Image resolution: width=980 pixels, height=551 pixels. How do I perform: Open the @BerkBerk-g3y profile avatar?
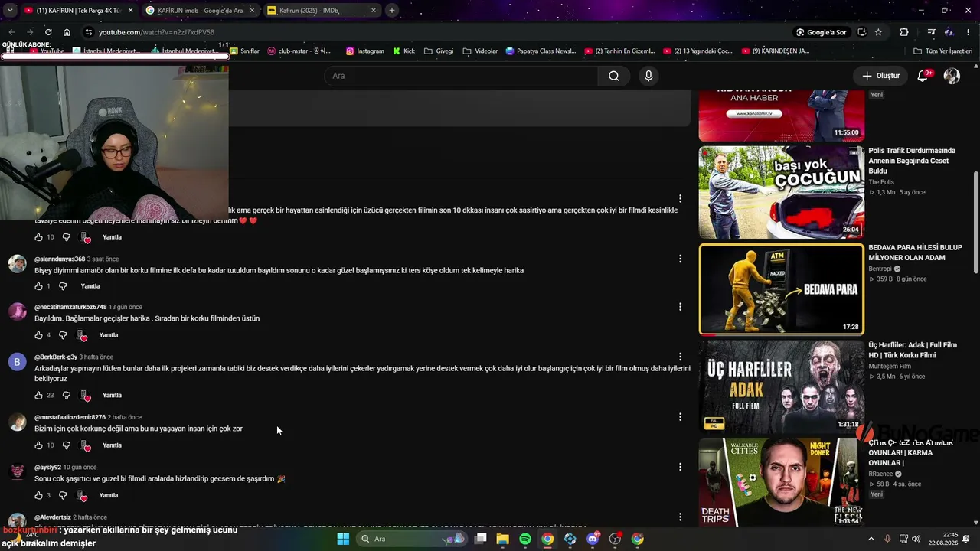pos(17,362)
